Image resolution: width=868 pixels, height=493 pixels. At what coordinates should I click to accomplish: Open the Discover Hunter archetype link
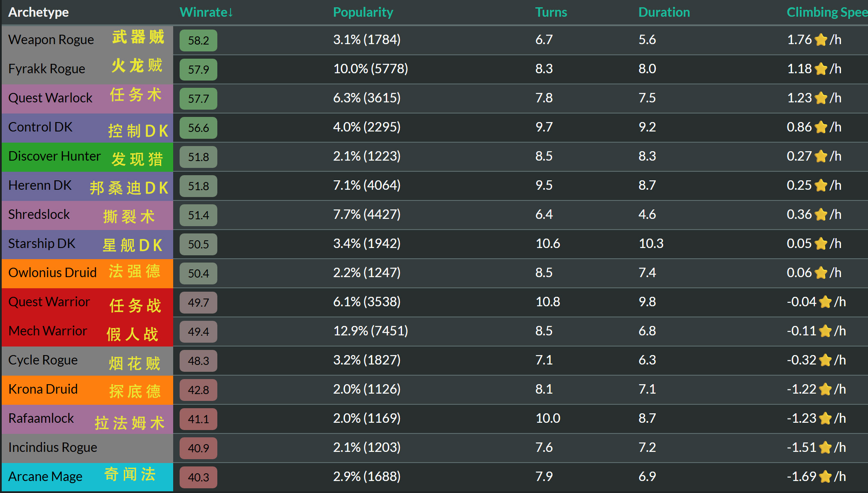54,156
